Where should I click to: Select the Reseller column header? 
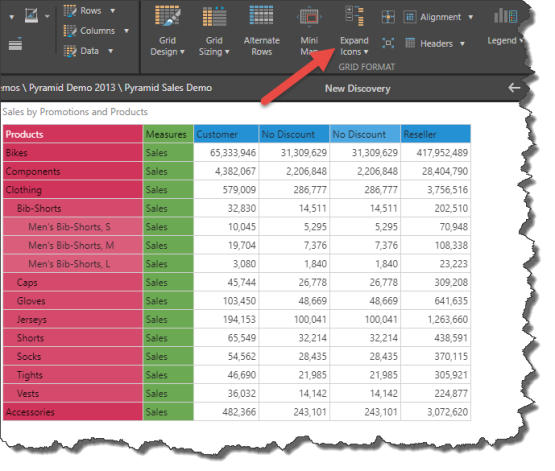coord(436,134)
